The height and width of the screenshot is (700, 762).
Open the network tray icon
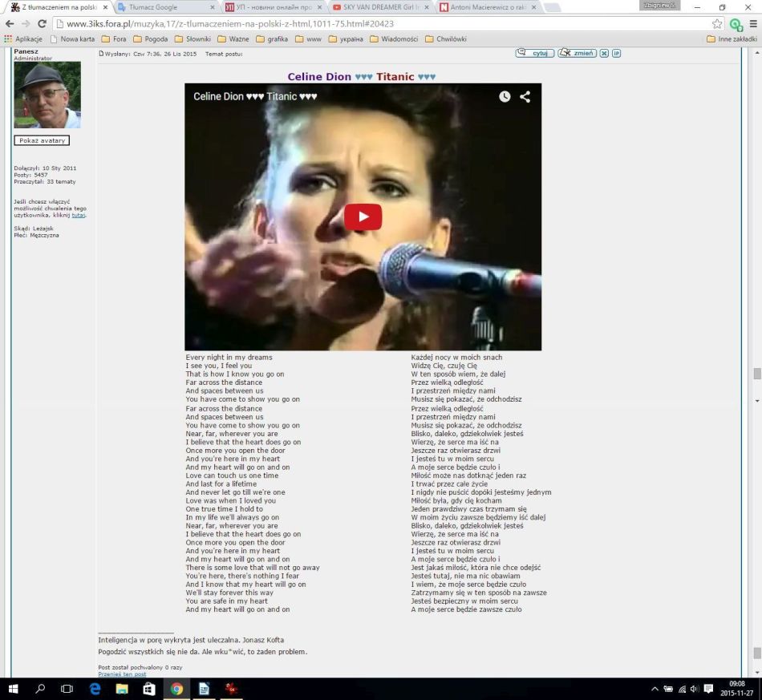(682, 689)
